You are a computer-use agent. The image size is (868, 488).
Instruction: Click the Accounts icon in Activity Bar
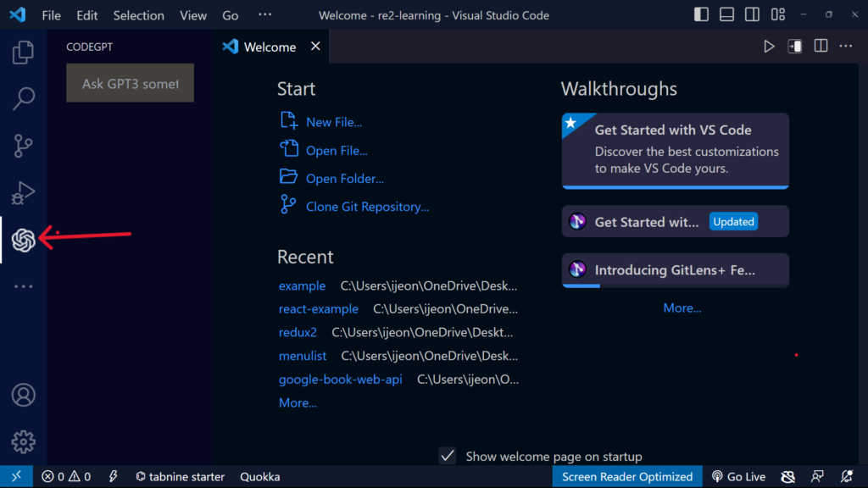click(x=23, y=395)
